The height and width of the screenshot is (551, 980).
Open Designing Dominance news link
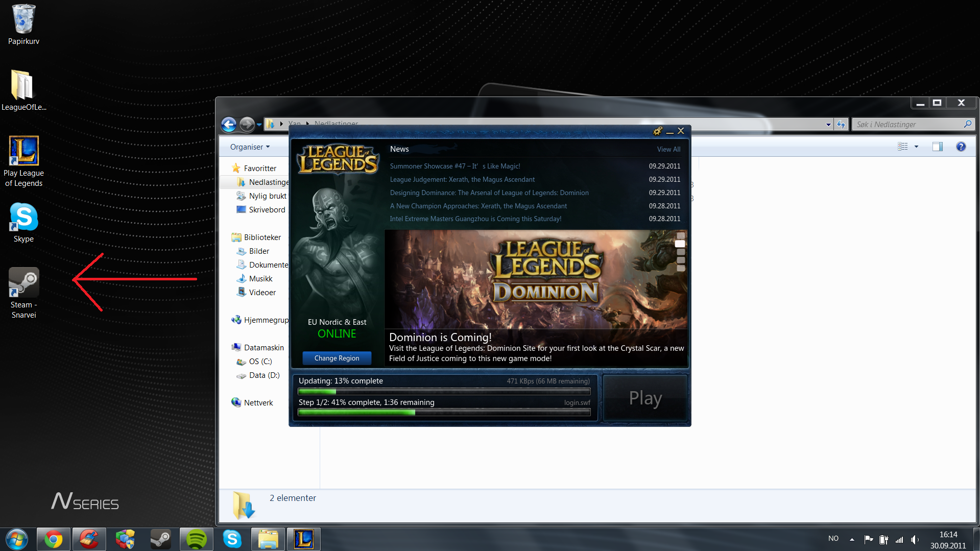489,193
